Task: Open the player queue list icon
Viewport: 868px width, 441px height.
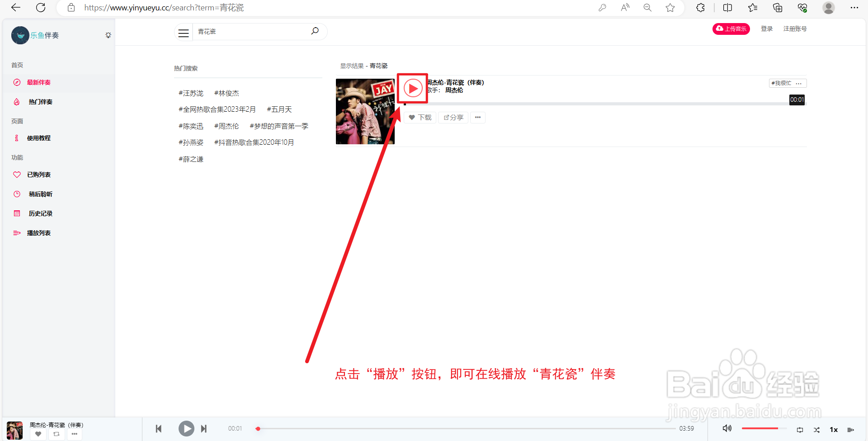Action: tap(850, 430)
